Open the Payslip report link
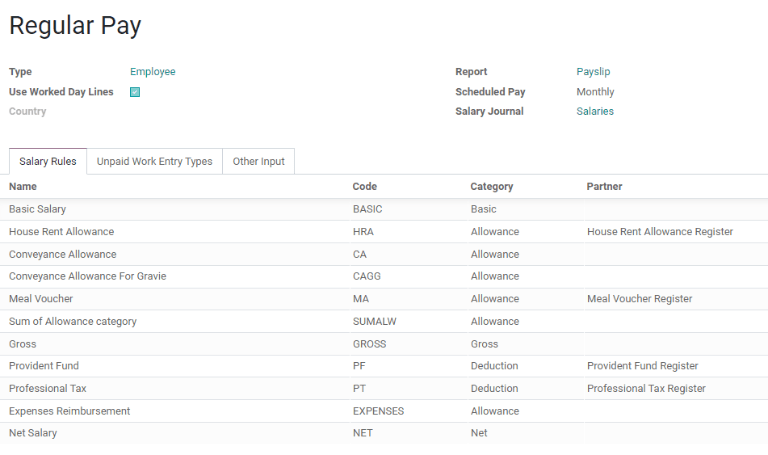Image resolution: width=768 pixels, height=455 pixels. coord(592,72)
